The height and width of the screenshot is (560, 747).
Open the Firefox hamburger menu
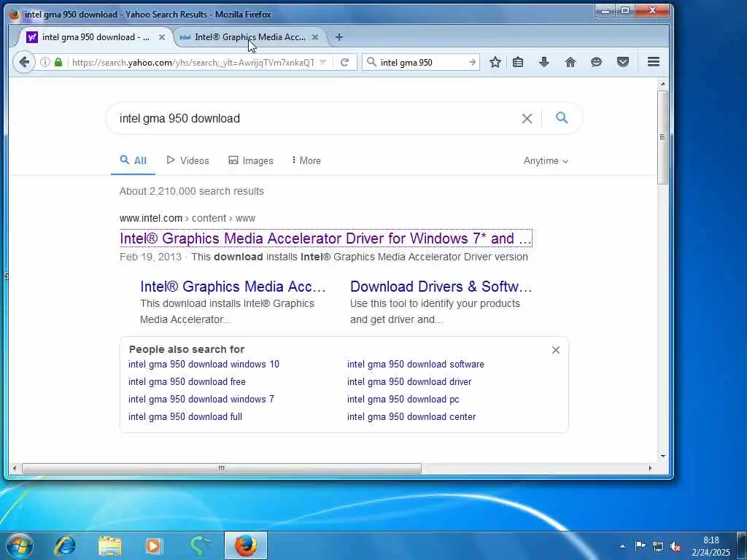click(653, 62)
